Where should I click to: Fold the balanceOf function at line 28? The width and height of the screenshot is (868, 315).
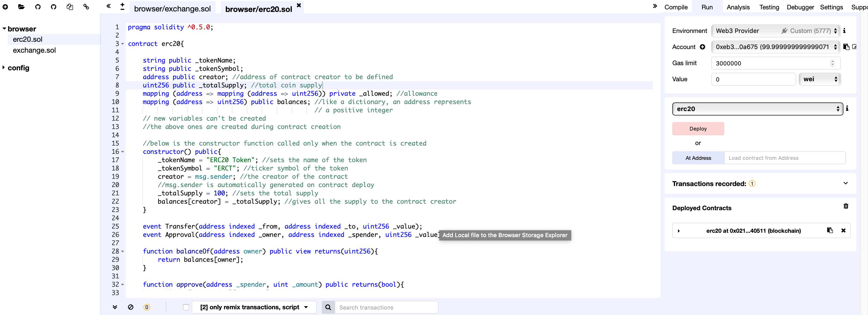pos(123,251)
